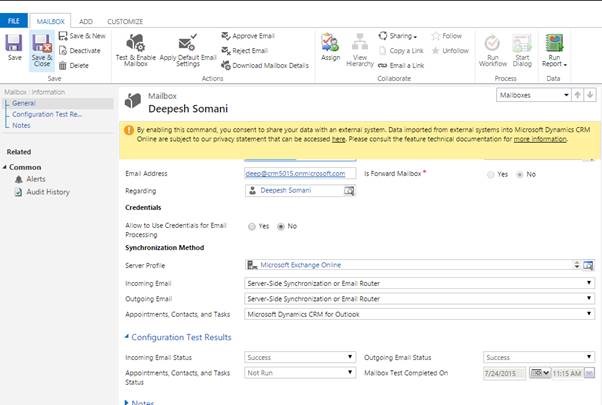Switch to the CUSTOMIZE ribbon tab
This screenshot has height=405, width=602.
click(124, 20)
